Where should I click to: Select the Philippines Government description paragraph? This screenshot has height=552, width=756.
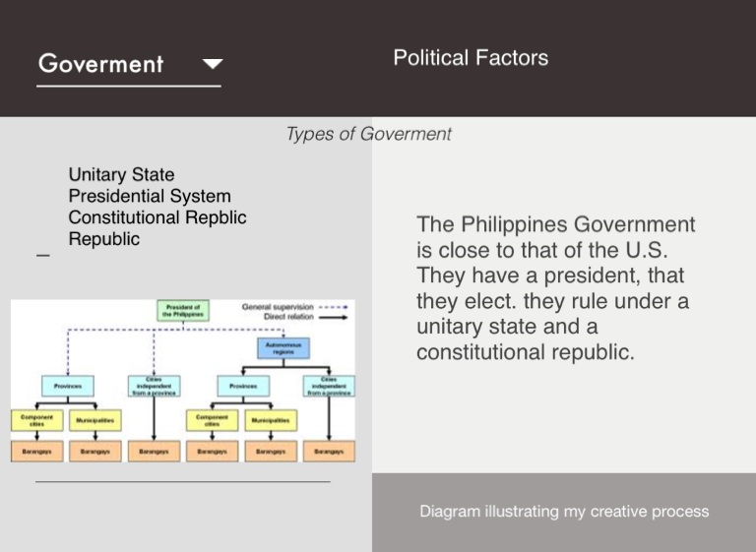point(556,287)
